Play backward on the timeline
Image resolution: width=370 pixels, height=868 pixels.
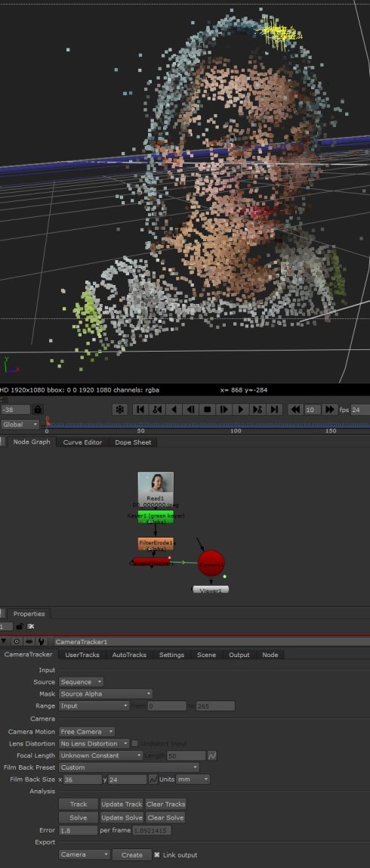click(174, 410)
